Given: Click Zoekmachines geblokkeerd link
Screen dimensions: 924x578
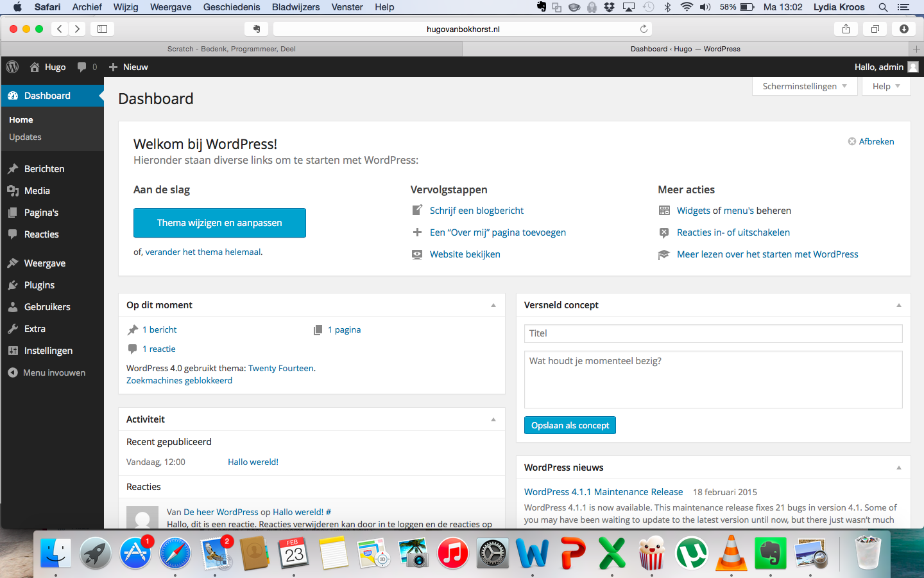Looking at the screenshot, I should [x=179, y=380].
